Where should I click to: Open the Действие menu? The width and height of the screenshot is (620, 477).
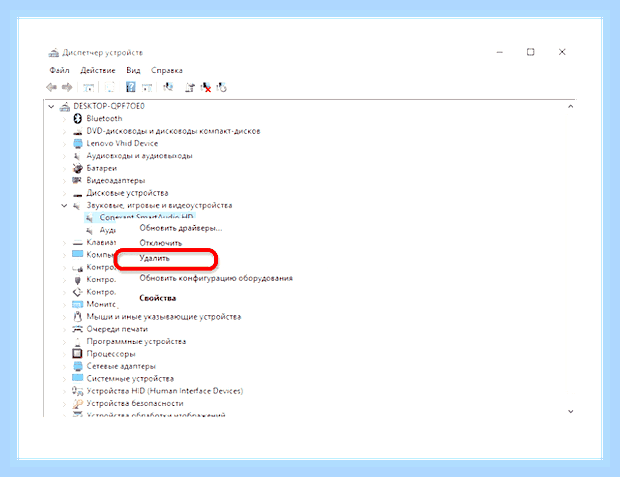pyautogui.click(x=98, y=70)
